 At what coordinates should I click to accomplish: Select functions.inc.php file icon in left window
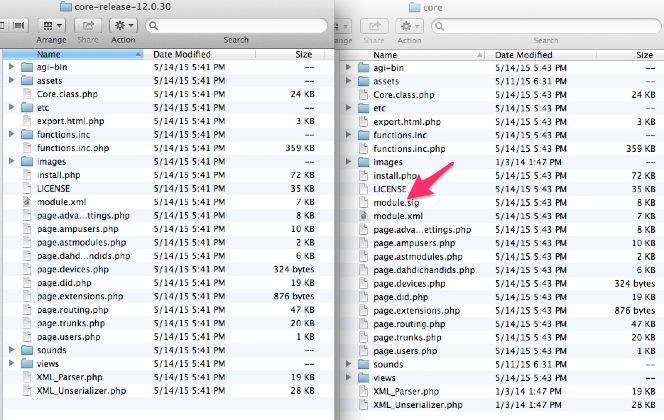tap(27, 148)
